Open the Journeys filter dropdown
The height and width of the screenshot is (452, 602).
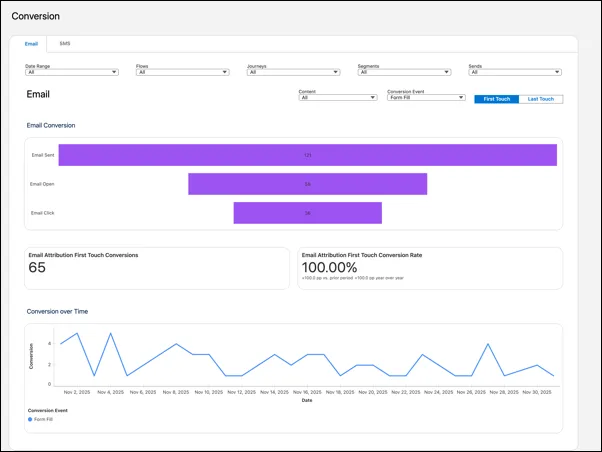[293, 72]
